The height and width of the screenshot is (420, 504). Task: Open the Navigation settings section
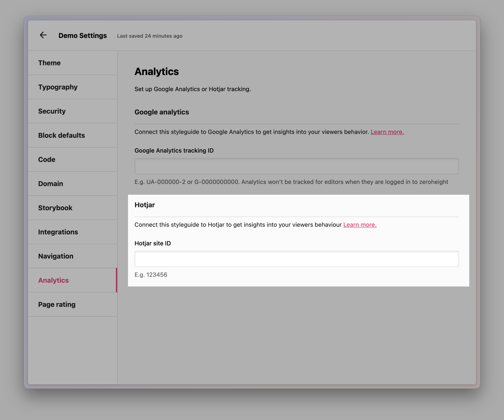[x=72, y=256]
